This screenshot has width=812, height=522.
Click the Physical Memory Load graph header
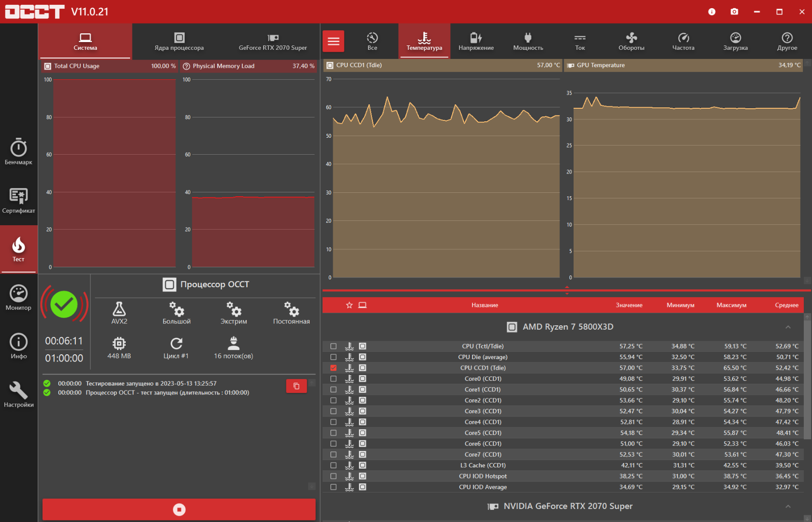(249, 66)
